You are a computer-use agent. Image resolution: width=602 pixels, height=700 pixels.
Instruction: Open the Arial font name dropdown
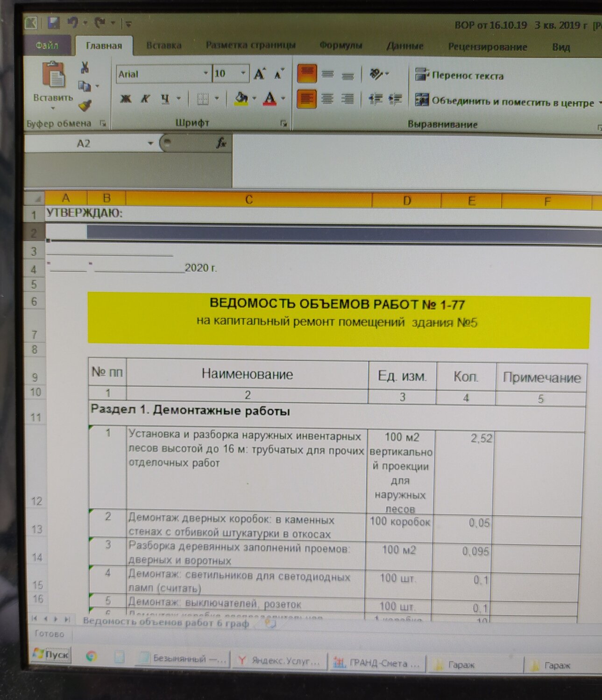[x=205, y=73]
